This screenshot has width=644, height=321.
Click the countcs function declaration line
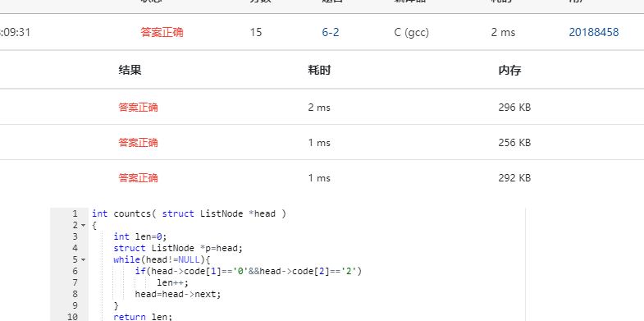click(x=189, y=213)
